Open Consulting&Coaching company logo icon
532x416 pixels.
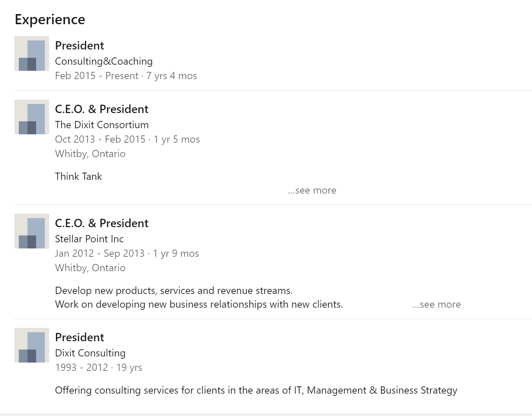tap(32, 53)
